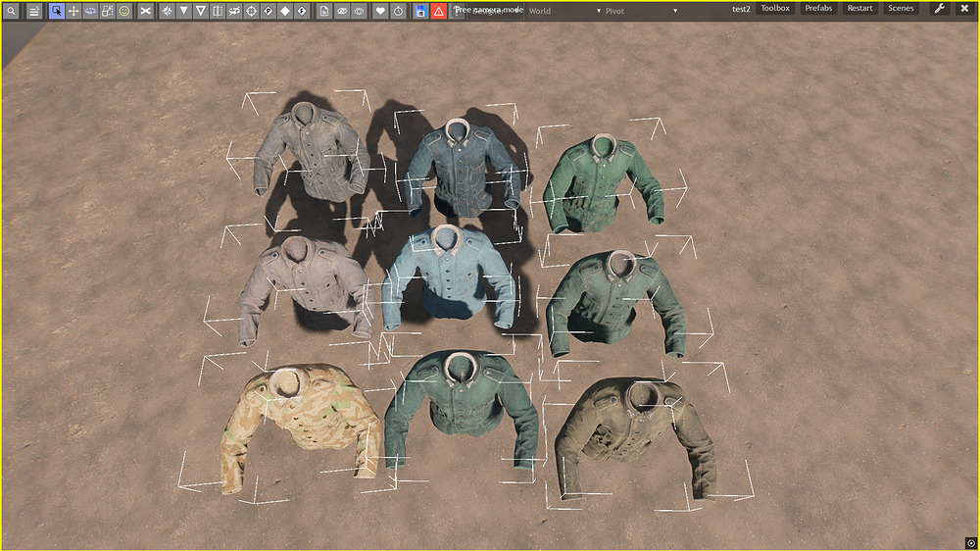This screenshot has width=980, height=551.
Task: Click the crosshair target icon
Action: click(251, 11)
